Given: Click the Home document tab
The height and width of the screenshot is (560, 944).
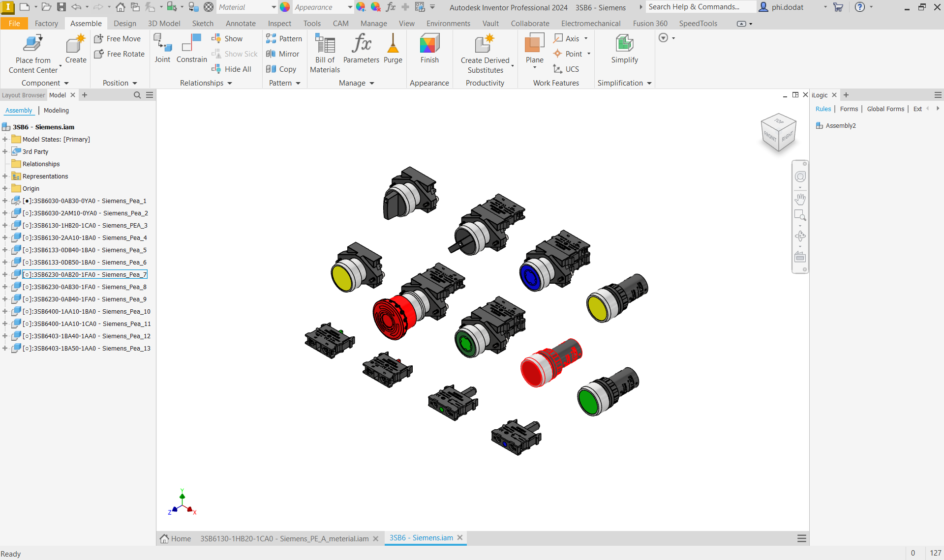Looking at the screenshot, I should pyautogui.click(x=176, y=539).
